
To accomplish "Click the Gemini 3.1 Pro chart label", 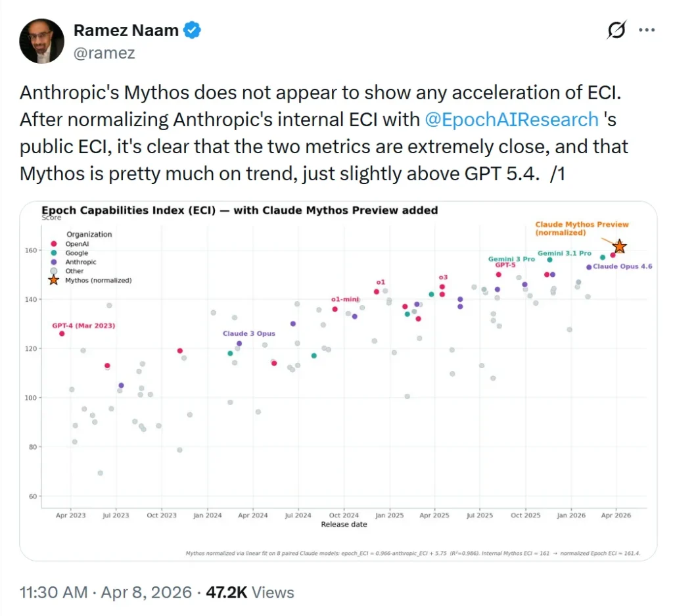I will (x=564, y=253).
